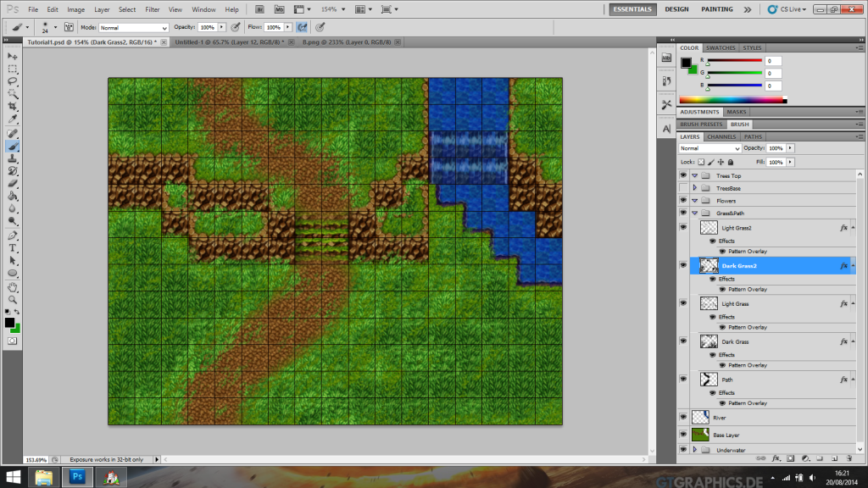
Task: Open the Image menu
Action: (75, 9)
